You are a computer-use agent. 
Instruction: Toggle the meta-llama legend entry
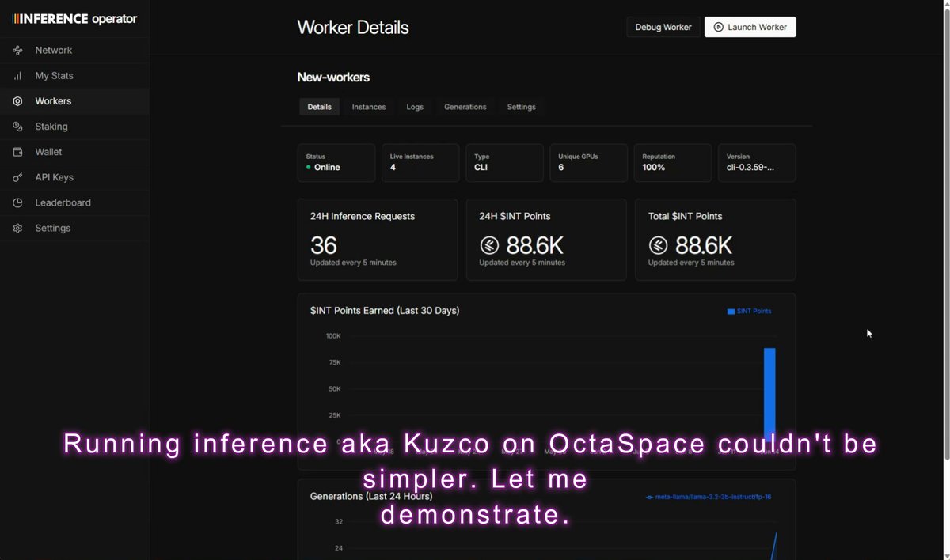tap(709, 498)
